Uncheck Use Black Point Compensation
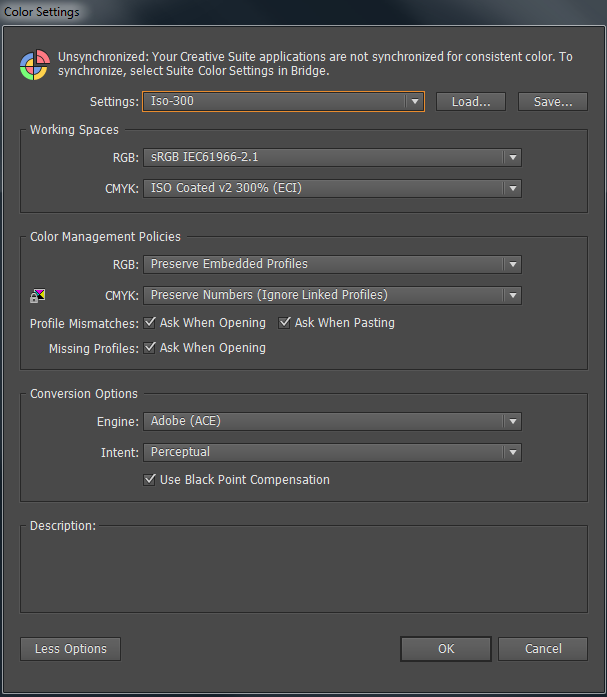607x697 pixels. (151, 480)
